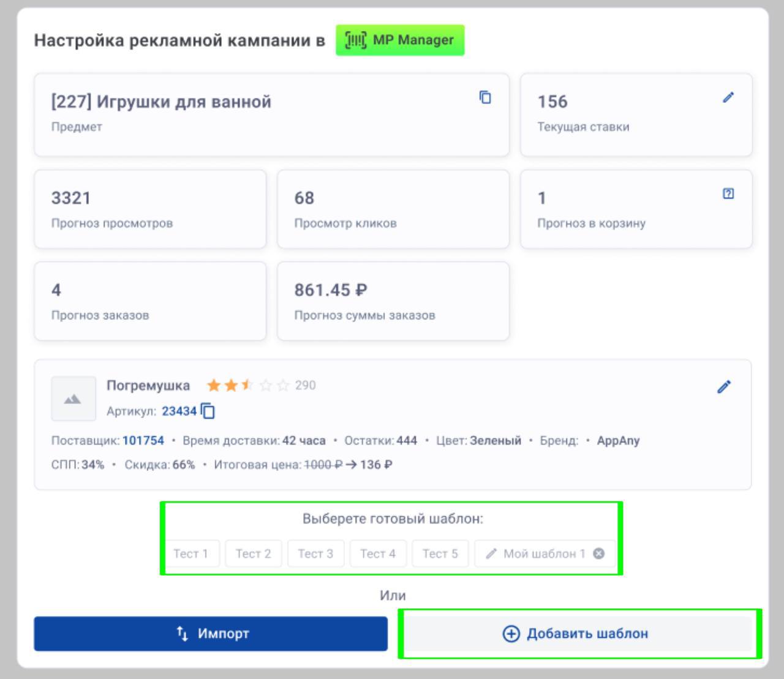Open help for Прогноз в корзину
This screenshot has width=784, height=679.
[728, 194]
